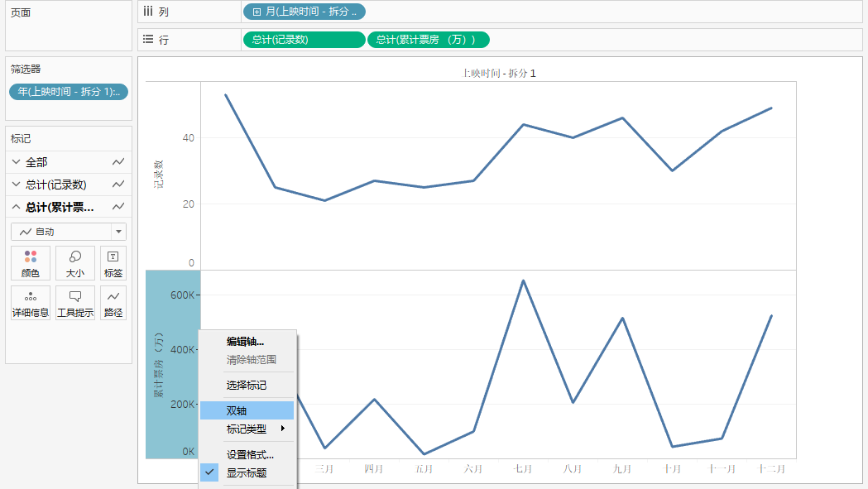Screen dimensions: 868x489
Task: Choose 编辑轴... from context menu
Action: coord(245,342)
